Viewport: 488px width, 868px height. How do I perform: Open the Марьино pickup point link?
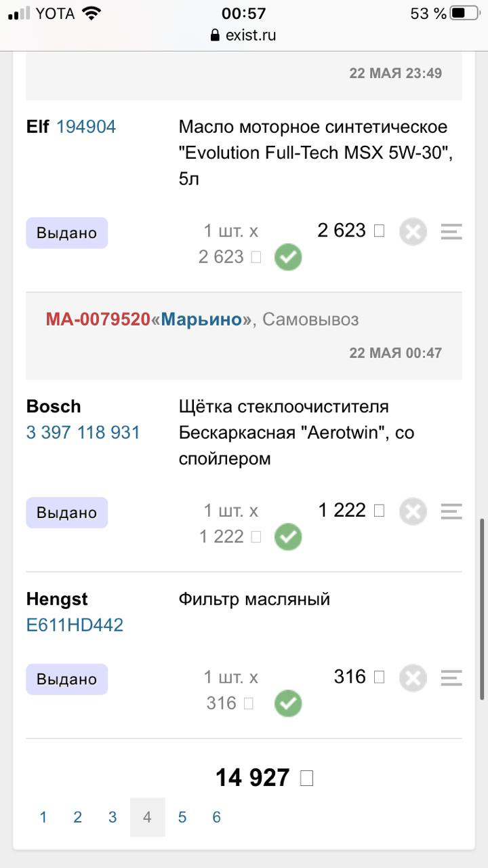click(201, 319)
